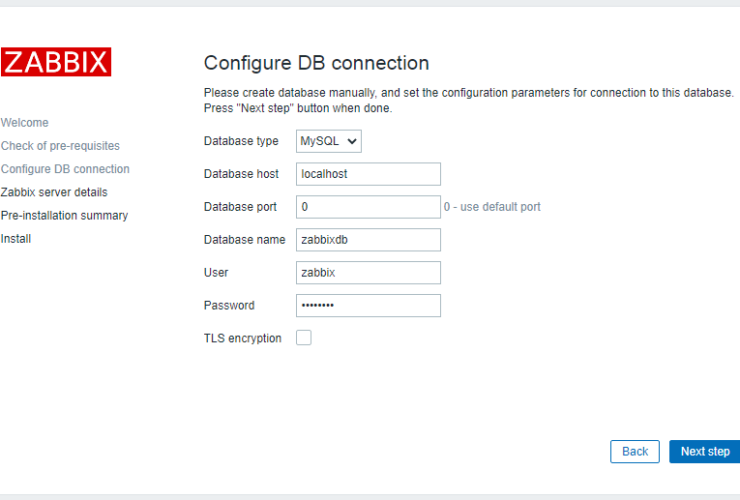Open Pre-installation summary step

(x=64, y=215)
